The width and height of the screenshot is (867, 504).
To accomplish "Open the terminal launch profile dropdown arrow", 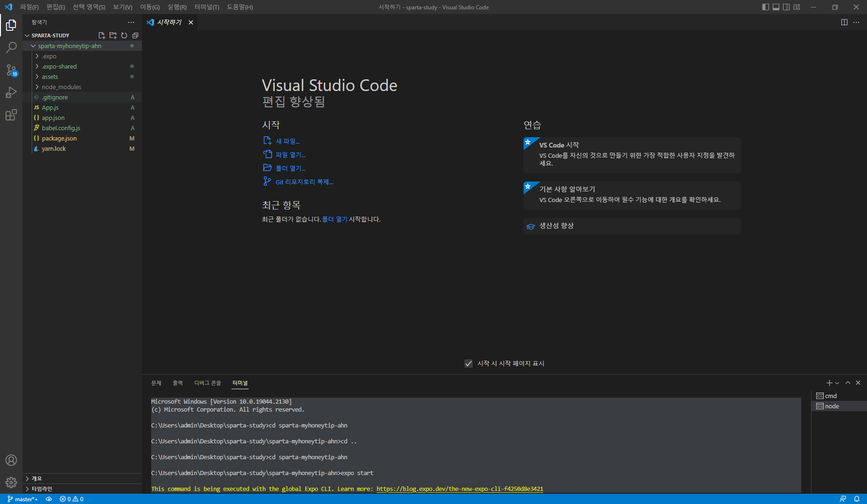I will click(x=837, y=383).
